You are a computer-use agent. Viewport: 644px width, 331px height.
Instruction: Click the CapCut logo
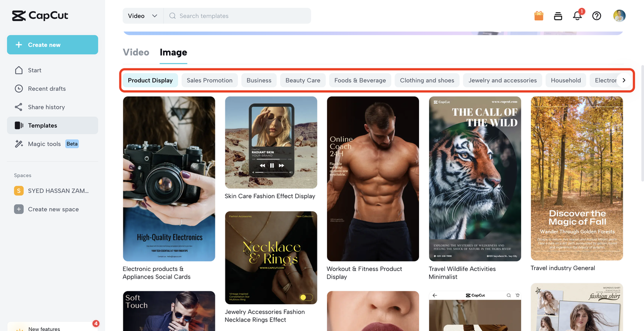pyautogui.click(x=40, y=16)
